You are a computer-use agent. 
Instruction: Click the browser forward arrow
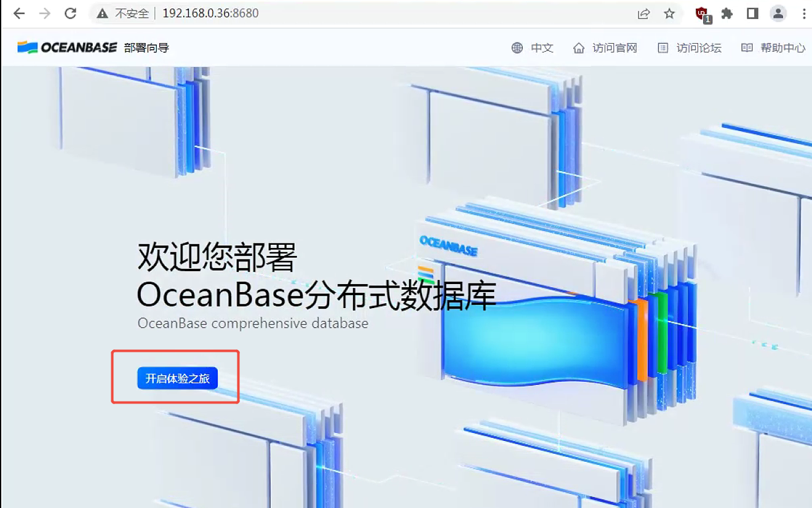[x=45, y=13]
